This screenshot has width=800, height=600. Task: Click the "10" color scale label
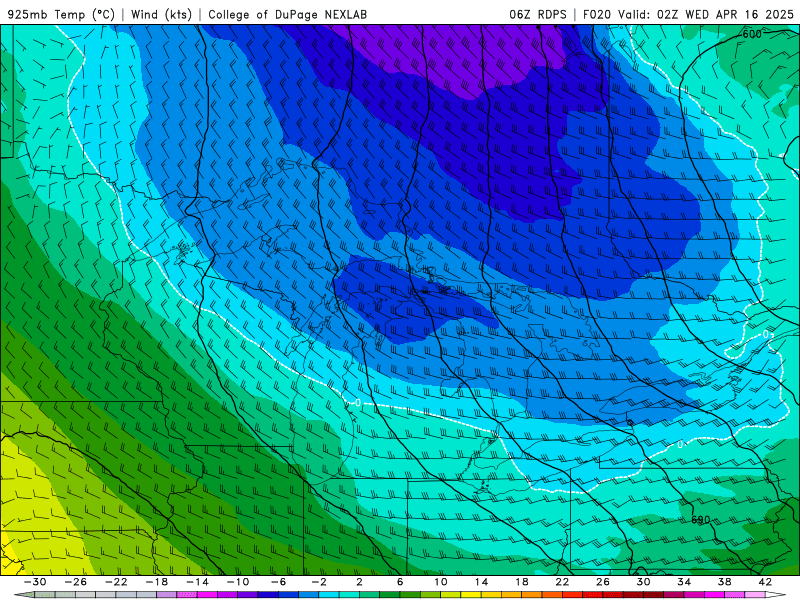tap(441, 582)
